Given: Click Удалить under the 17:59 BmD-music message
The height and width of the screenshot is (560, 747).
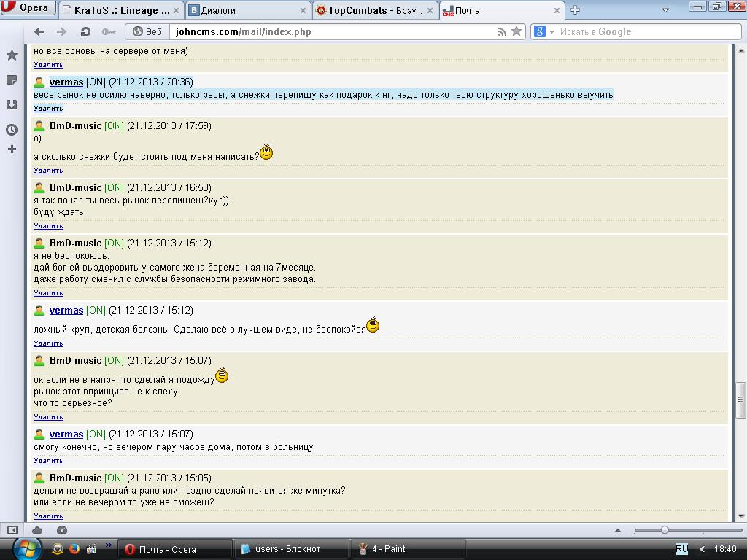Looking at the screenshot, I should tap(48, 171).
